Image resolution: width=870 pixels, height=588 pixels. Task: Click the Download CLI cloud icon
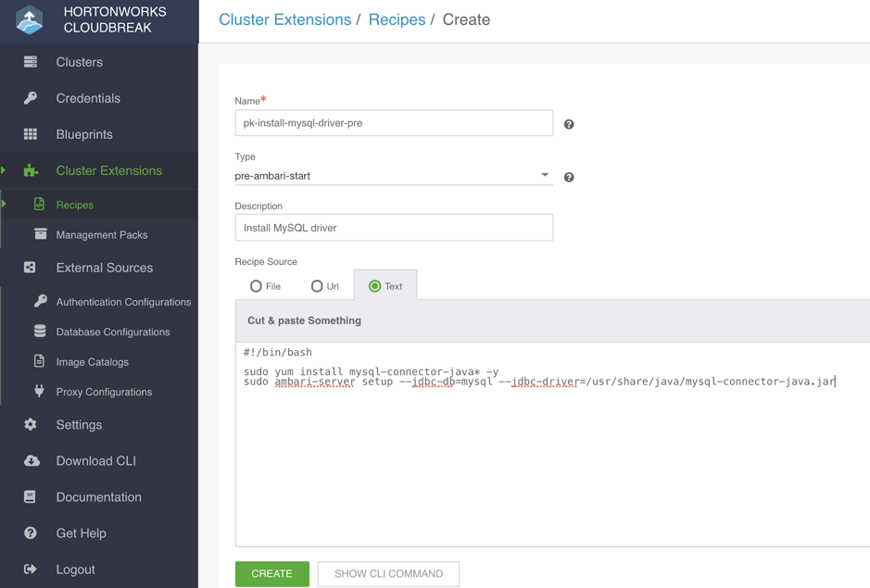click(x=31, y=461)
